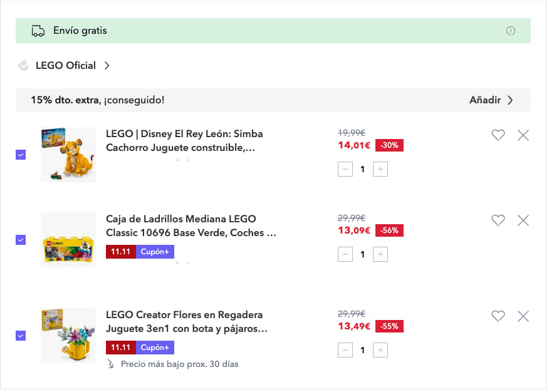
Task: Decrease LEGO Classic quantity with minus
Action: pyautogui.click(x=345, y=254)
